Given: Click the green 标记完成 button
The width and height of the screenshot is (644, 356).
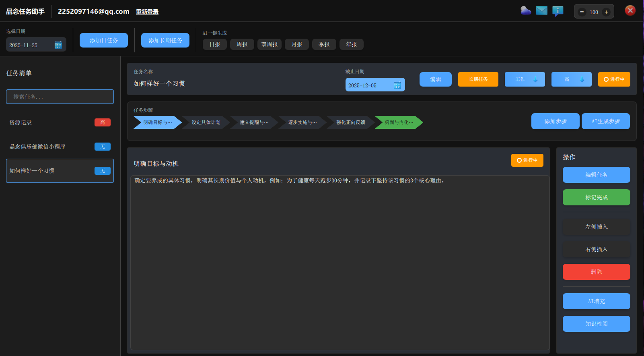Looking at the screenshot, I should [596, 197].
